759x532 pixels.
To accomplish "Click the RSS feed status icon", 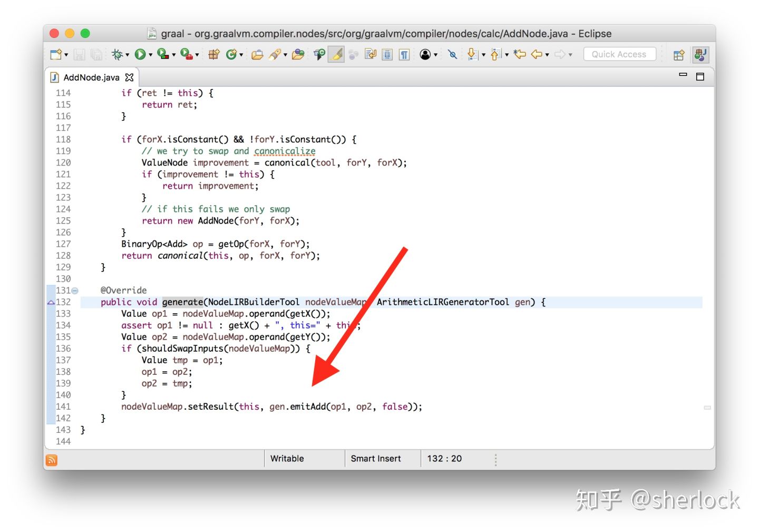I will pos(52,460).
